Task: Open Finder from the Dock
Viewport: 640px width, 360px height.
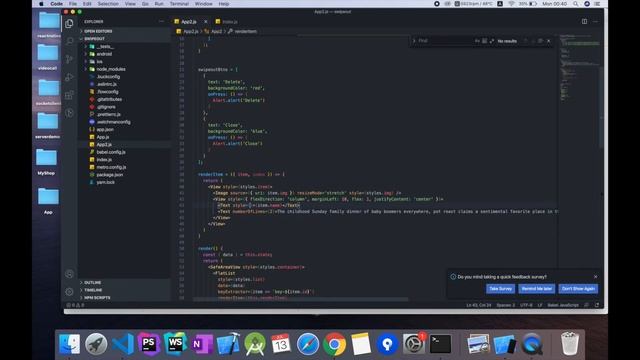Action: 69,344
